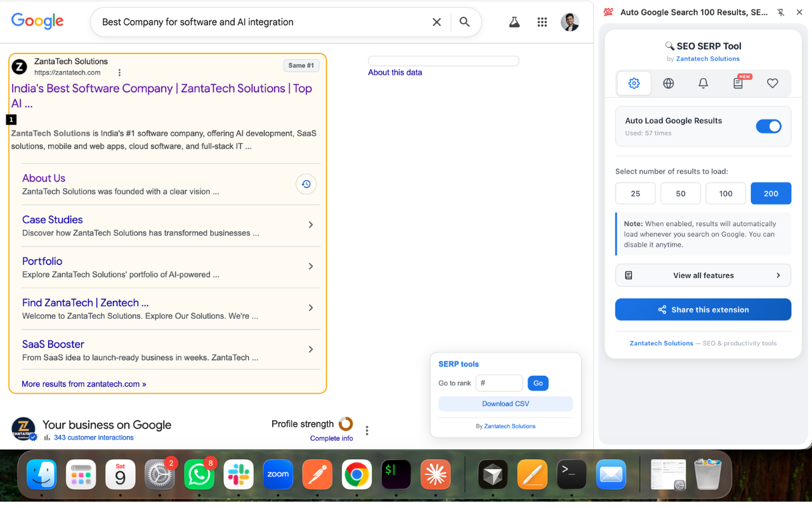
Task: Open three-dot menu beside Profile strength
Action: (x=367, y=431)
